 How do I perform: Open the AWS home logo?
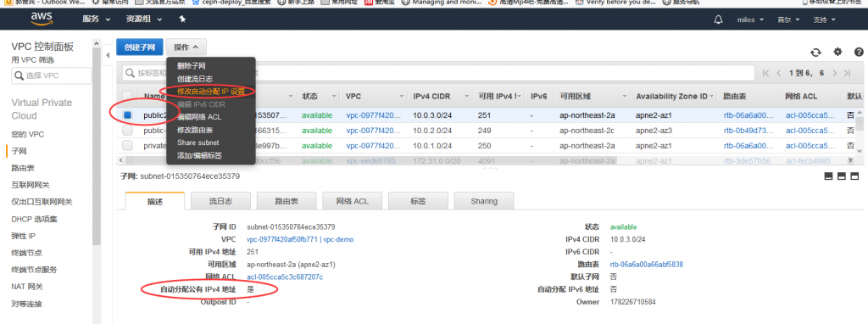coord(42,20)
